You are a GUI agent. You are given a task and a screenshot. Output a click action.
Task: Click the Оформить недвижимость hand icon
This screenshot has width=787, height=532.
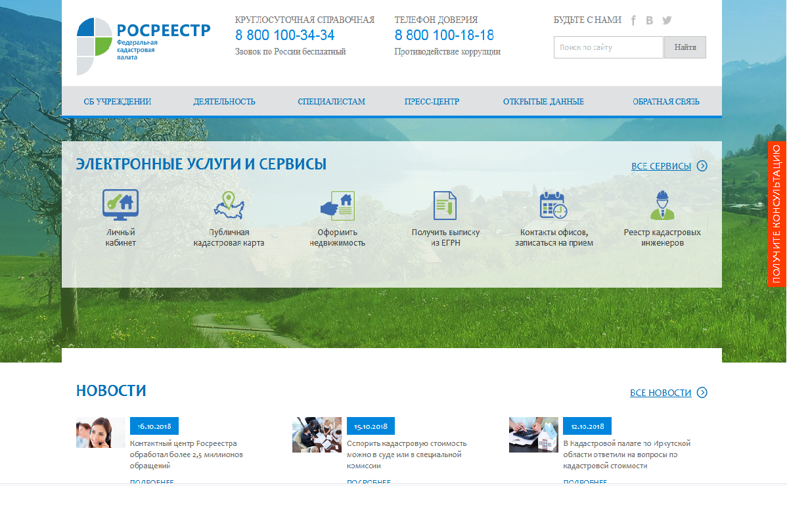tap(337, 205)
